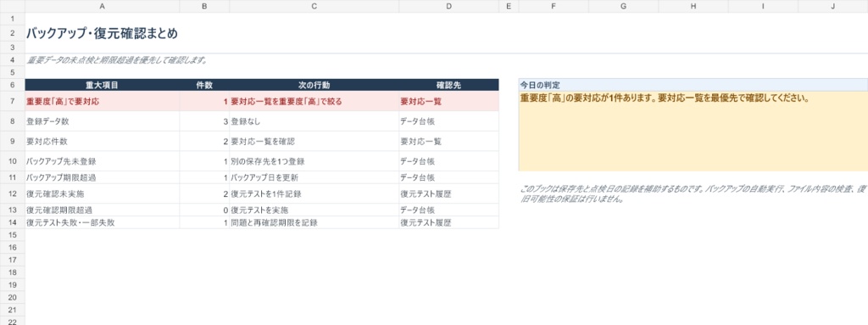Click 要対応一覧 in the 重要度「高」 row

(x=448, y=102)
